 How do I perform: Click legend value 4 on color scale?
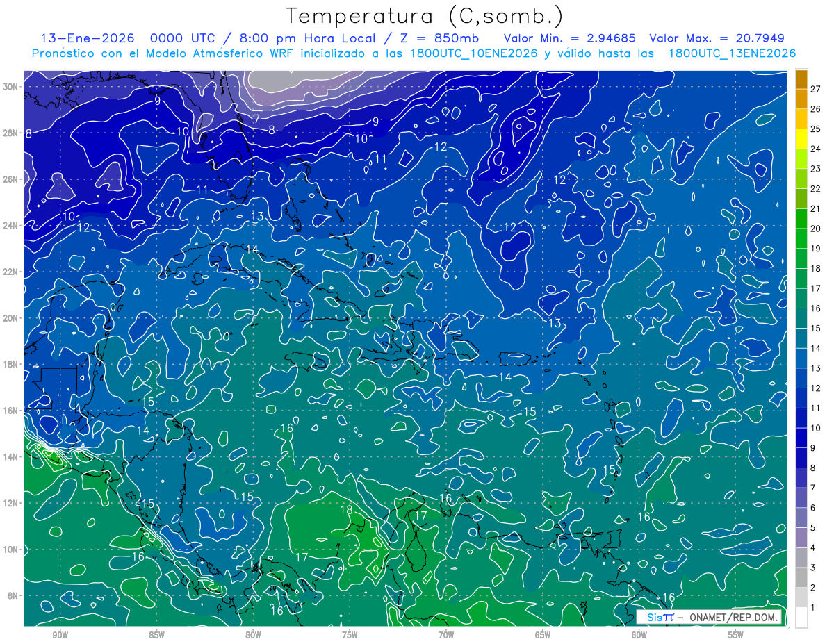[x=813, y=548]
